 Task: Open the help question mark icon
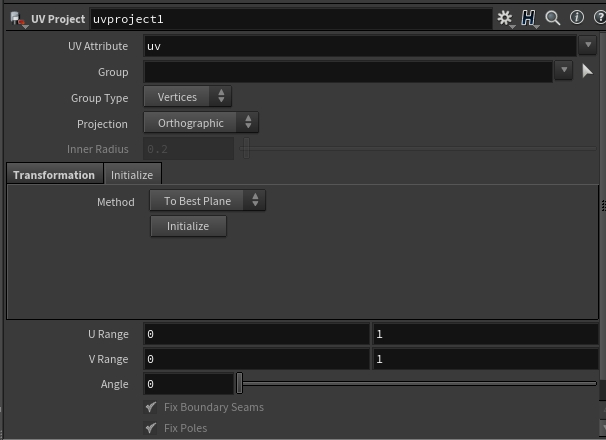596,18
